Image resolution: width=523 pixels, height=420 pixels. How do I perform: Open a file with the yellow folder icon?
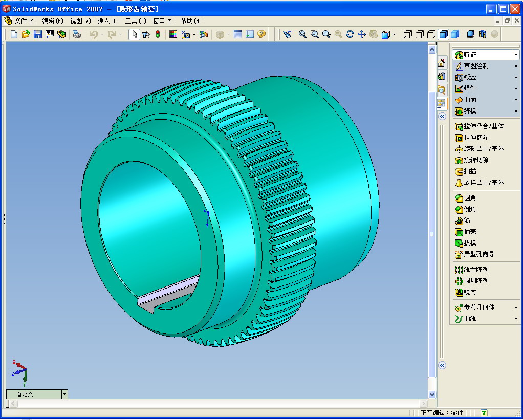[26, 34]
